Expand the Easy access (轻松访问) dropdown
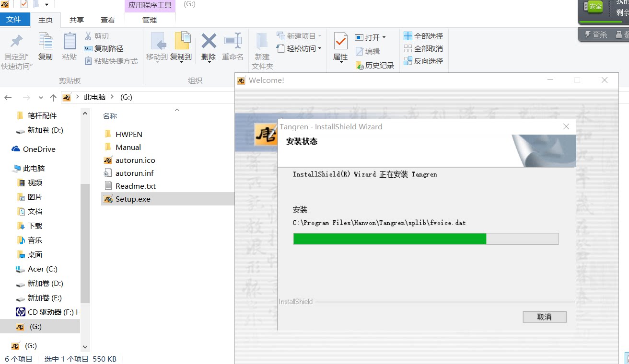Screen dimensions: 629x364 point(320,48)
